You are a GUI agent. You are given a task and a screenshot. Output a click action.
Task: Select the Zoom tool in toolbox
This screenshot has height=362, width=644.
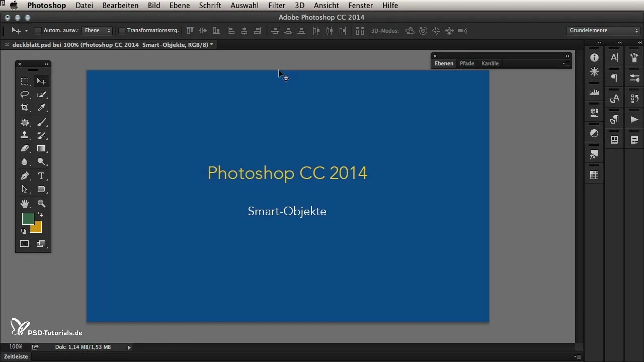(x=41, y=204)
